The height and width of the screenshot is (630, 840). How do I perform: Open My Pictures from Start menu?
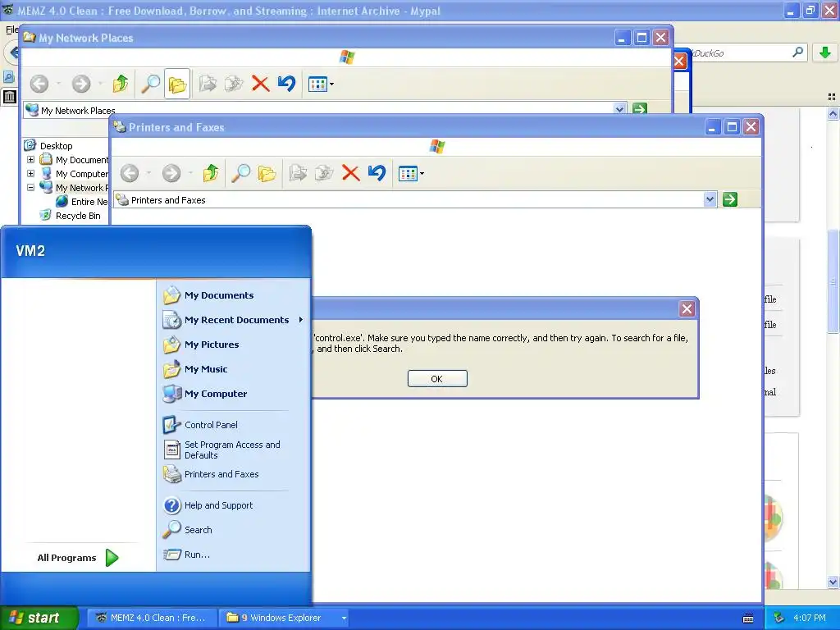(x=212, y=345)
